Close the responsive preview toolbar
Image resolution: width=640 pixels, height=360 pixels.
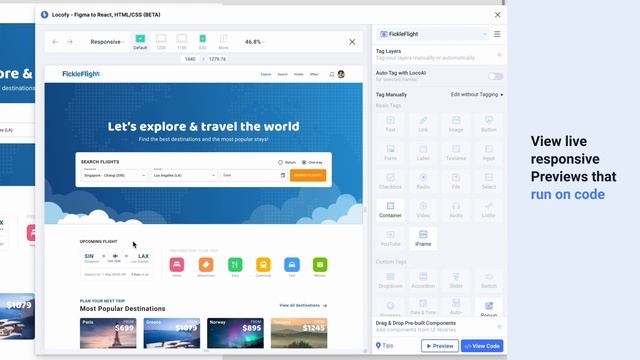click(x=352, y=42)
